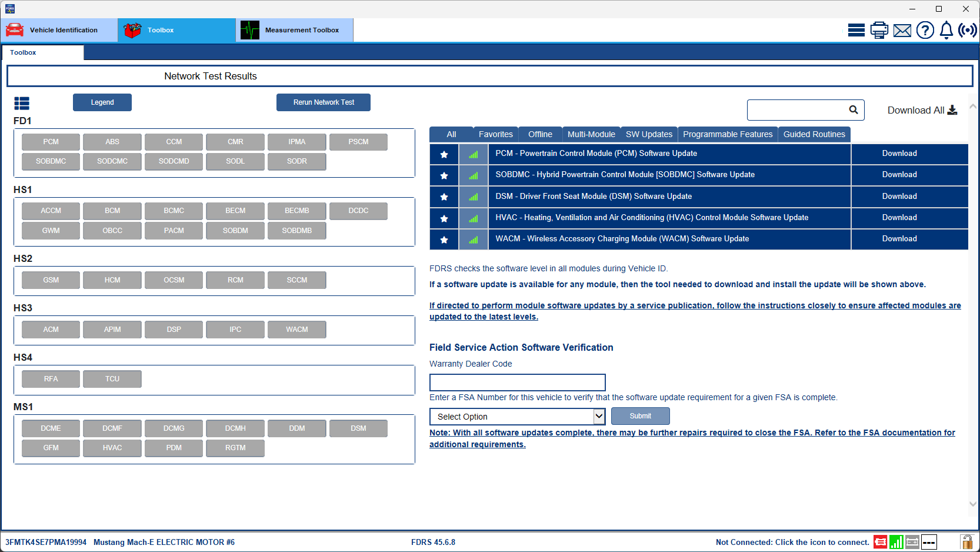
Task: Open the Select Option dropdown
Action: pyautogui.click(x=517, y=417)
